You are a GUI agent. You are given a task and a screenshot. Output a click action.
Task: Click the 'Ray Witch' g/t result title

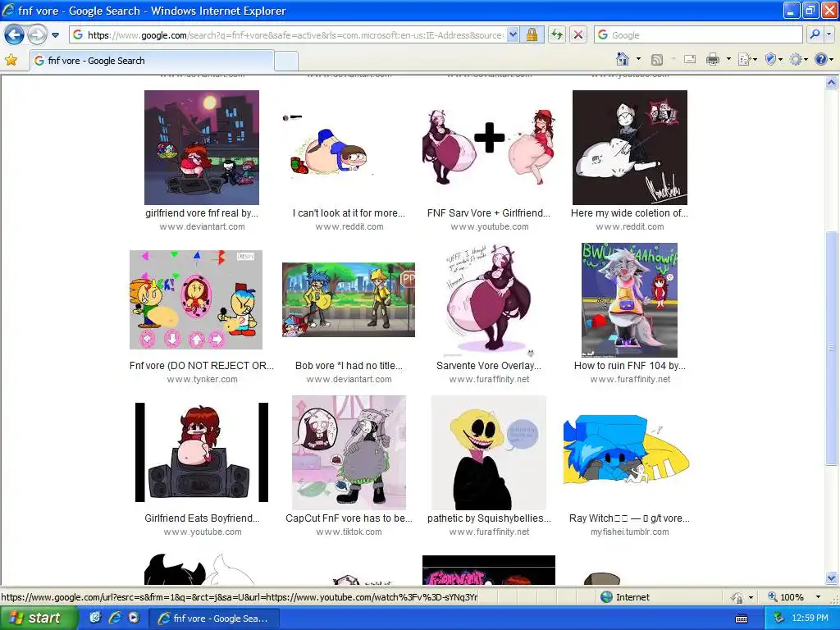629,518
